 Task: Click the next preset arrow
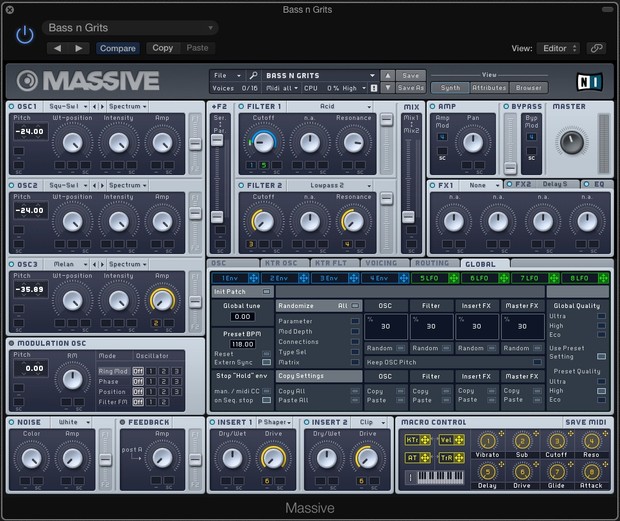[x=79, y=48]
